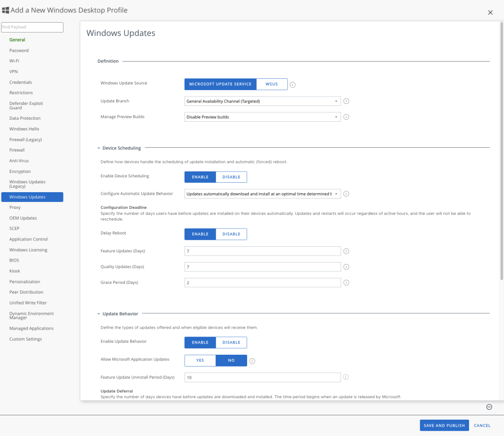Click info icon for Configure Automatic Update Behavior
This screenshot has height=436, width=504.
tap(346, 194)
